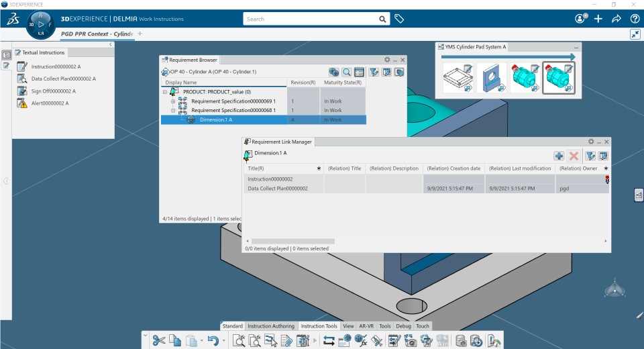
Task: Open the Paste options dropdown arrow
Action: pyautogui.click(x=201, y=341)
